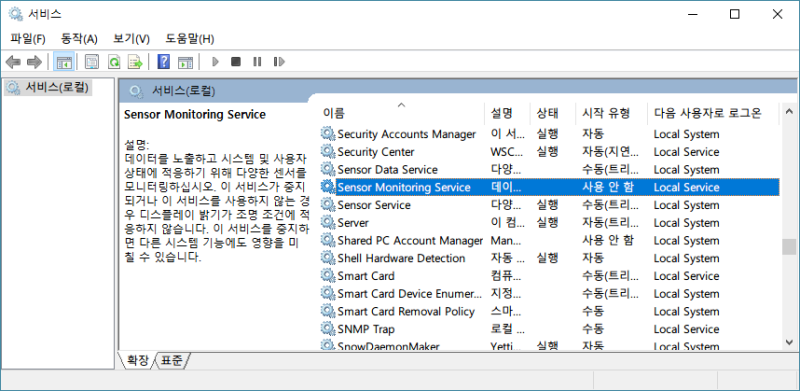Select 서비스(로컬) in the left tree

49,88
